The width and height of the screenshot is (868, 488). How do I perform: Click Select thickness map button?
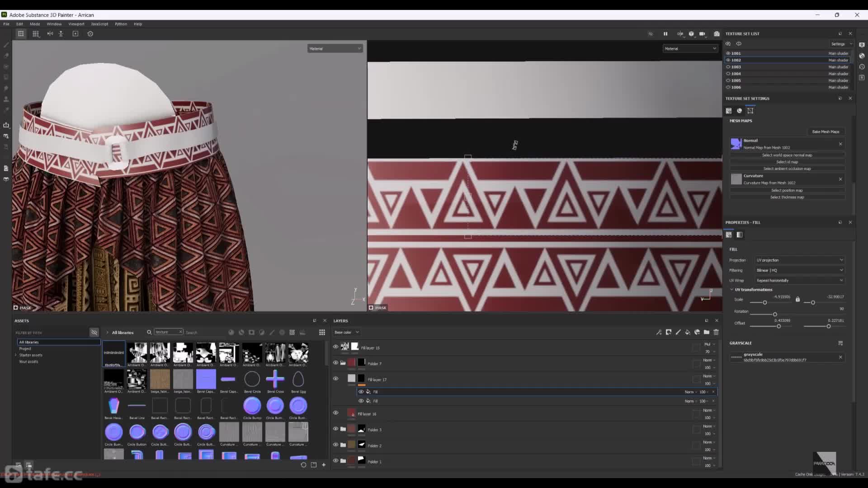787,197
